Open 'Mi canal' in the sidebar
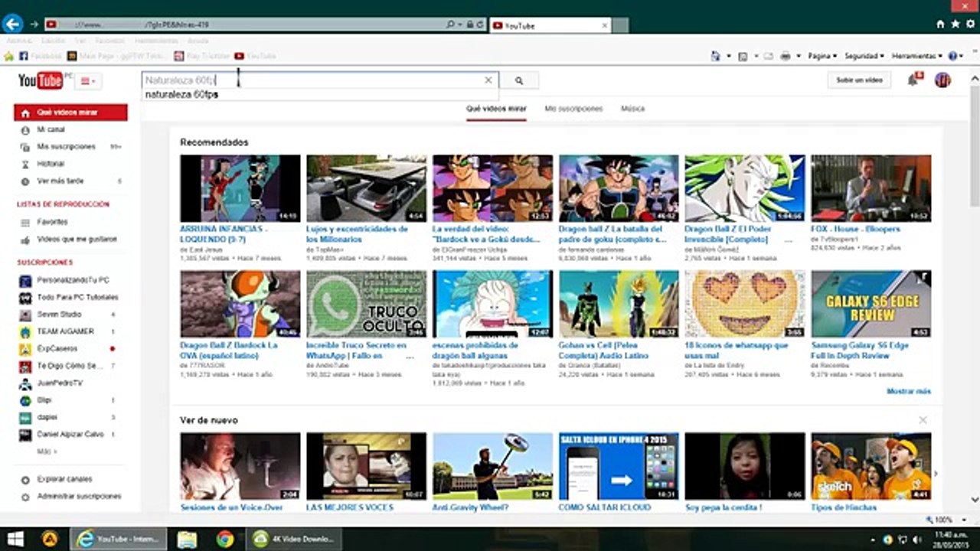The width and height of the screenshot is (980, 551). (51, 130)
